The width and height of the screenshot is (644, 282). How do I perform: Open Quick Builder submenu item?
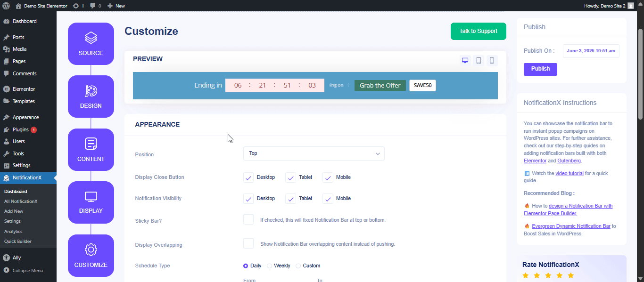(18, 242)
